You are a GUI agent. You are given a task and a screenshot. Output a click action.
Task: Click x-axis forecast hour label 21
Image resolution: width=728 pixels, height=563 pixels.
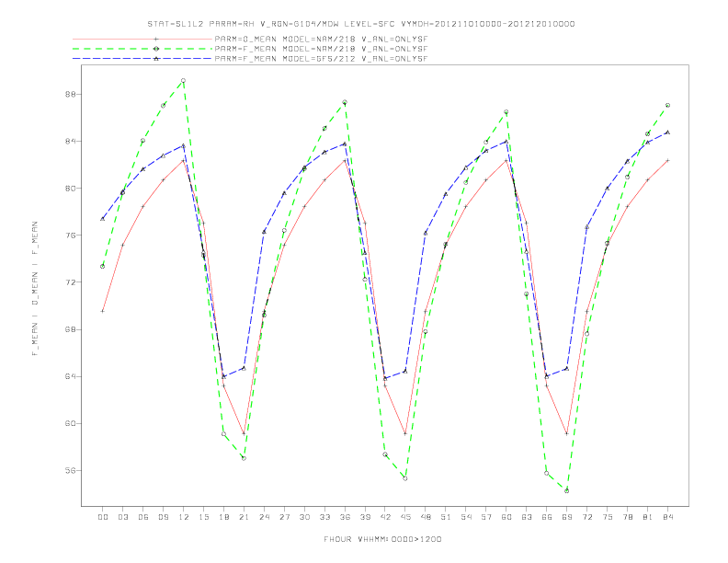pyautogui.click(x=244, y=517)
